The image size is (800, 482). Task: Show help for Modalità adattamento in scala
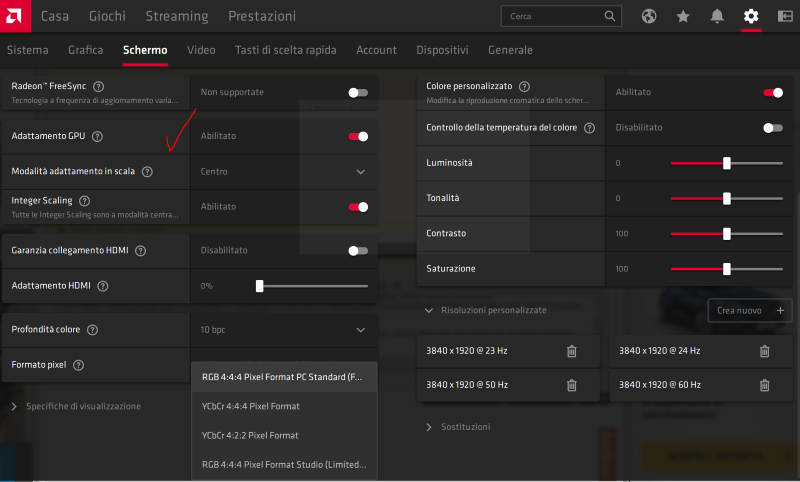click(147, 171)
